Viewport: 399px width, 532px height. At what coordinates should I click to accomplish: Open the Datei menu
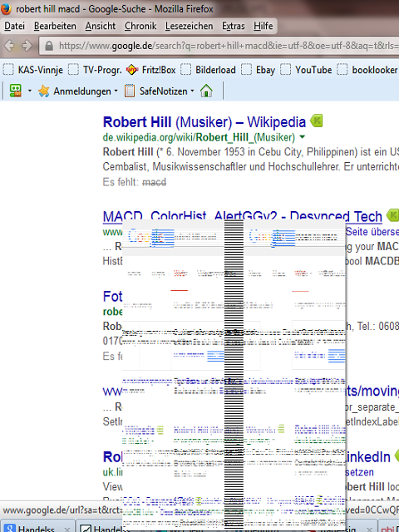[x=14, y=26]
